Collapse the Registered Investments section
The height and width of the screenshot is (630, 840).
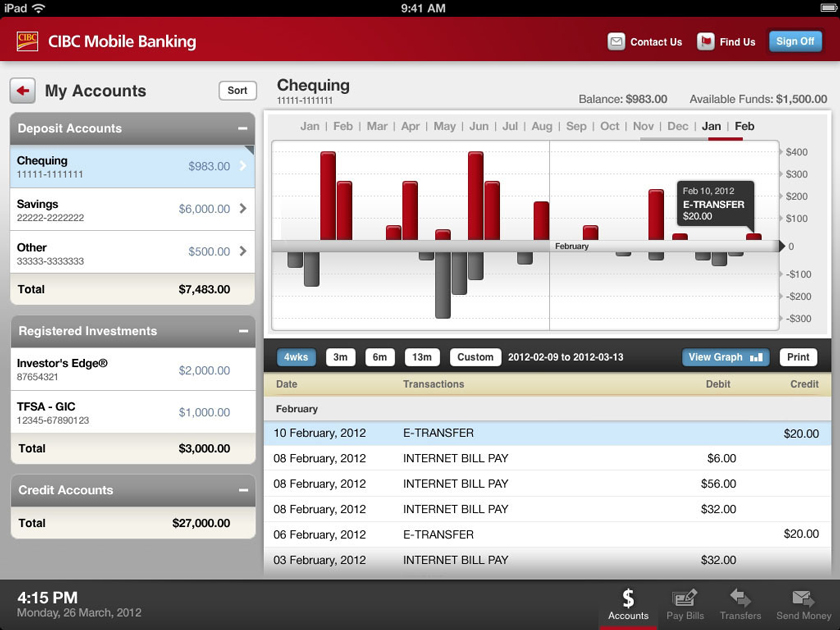pyautogui.click(x=243, y=331)
